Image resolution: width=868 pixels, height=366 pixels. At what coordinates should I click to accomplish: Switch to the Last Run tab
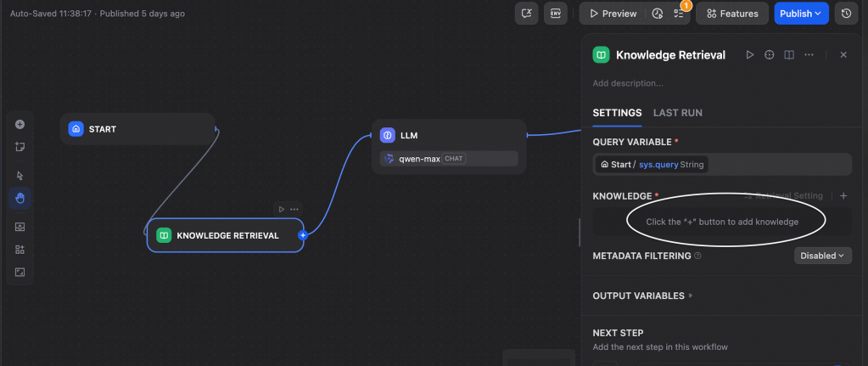pos(677,113)
